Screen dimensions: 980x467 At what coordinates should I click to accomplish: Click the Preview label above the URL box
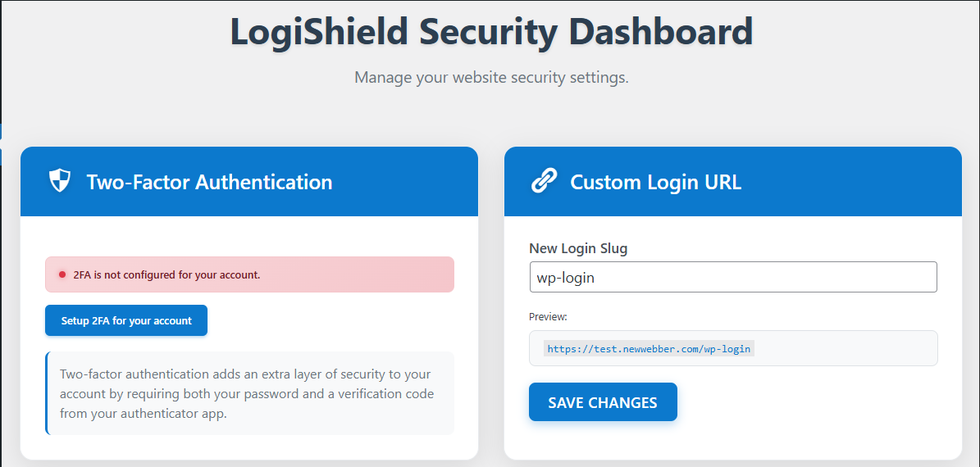[548, 316]
